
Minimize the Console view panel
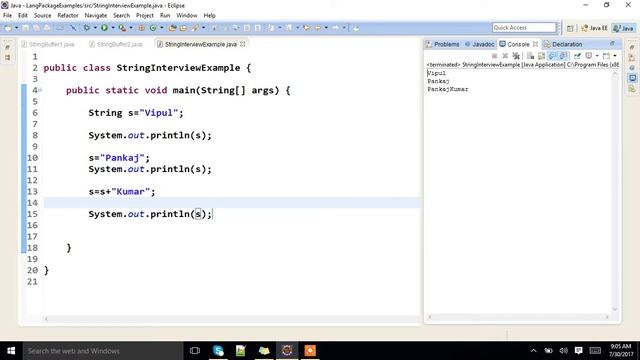point(612,43)
